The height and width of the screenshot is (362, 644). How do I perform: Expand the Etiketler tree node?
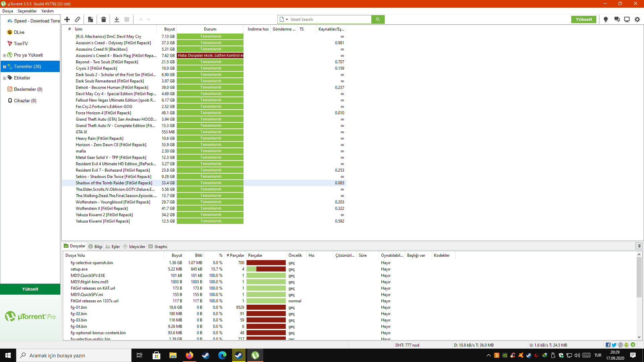(x=4, y=78)
